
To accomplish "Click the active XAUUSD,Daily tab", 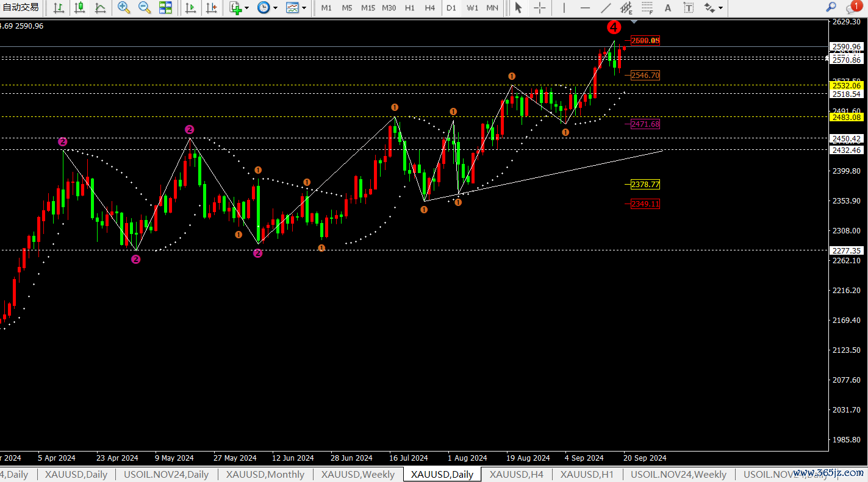I will [442, 474].
